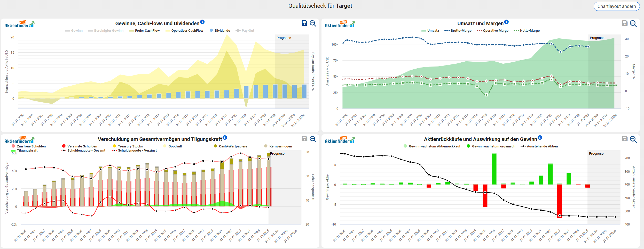Click the Treasury Stocks yellow legend swatch
Screen dimensions: 644x249
click(114, 146)
